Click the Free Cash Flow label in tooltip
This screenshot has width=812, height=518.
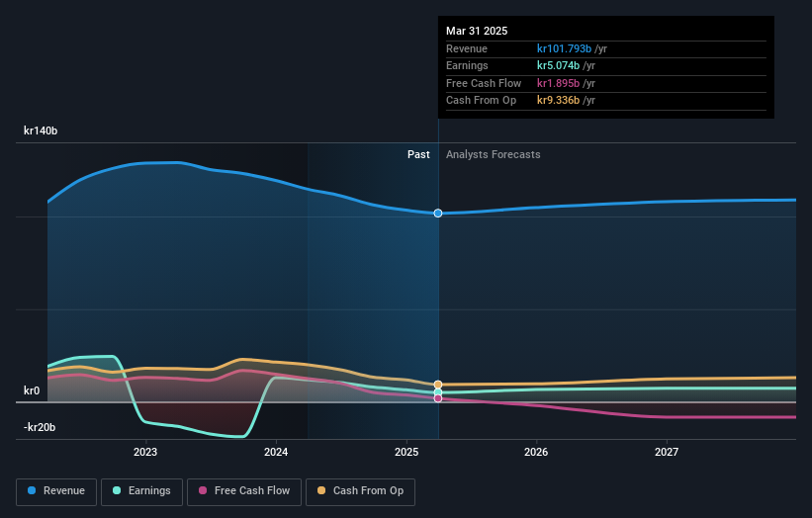(x=484, y=83)
